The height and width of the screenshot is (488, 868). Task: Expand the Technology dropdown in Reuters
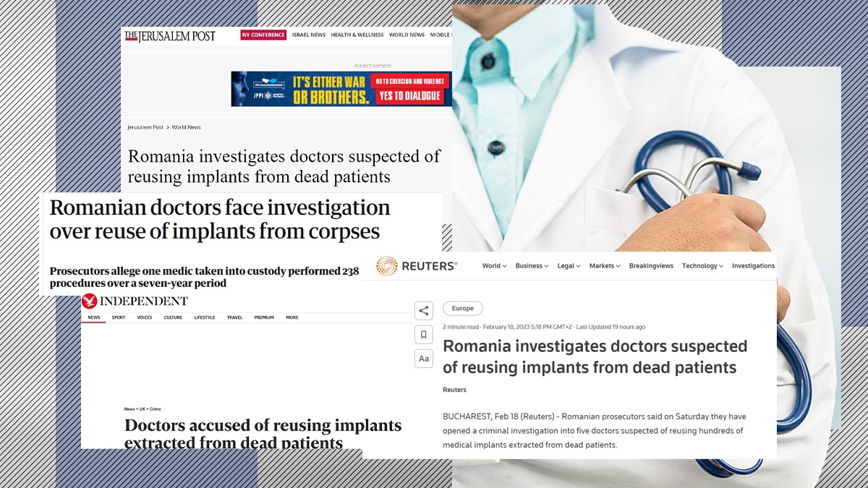pyautogui.click(x=702, y=266)
